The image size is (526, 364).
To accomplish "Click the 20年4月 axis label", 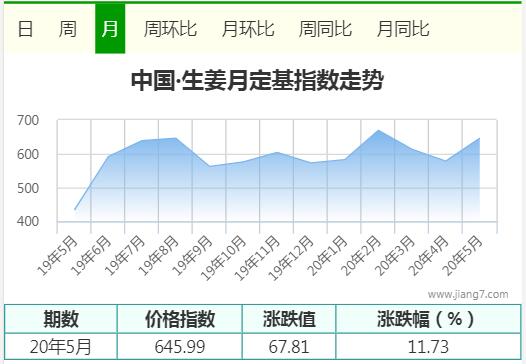I will click(429, 256).
